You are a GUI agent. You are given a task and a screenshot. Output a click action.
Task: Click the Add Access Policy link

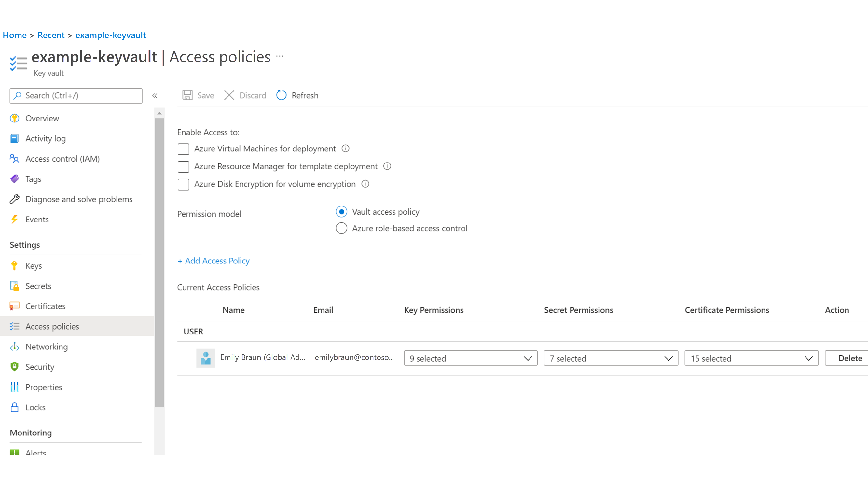coord(214,261)
